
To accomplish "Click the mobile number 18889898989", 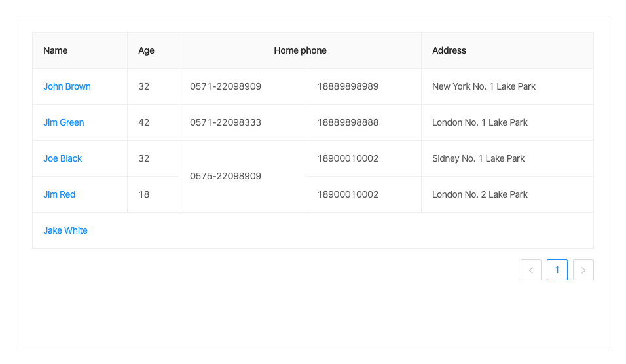I will point(348,86).
